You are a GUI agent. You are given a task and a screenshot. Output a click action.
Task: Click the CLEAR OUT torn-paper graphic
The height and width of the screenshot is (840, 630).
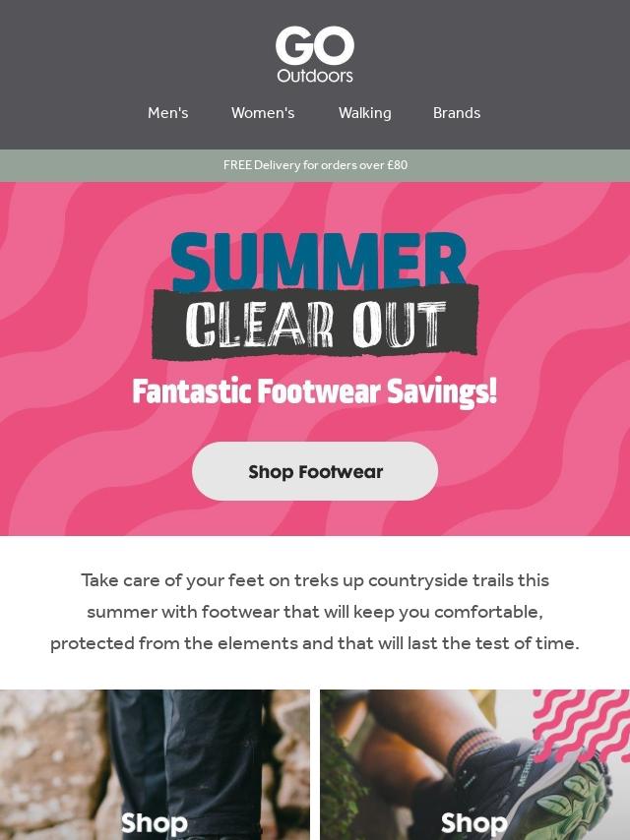click(x=315, y=324)
